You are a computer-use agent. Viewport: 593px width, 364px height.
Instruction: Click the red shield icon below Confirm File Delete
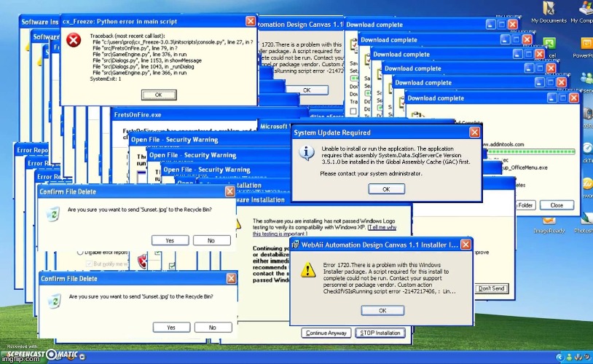tap(142, 261)
